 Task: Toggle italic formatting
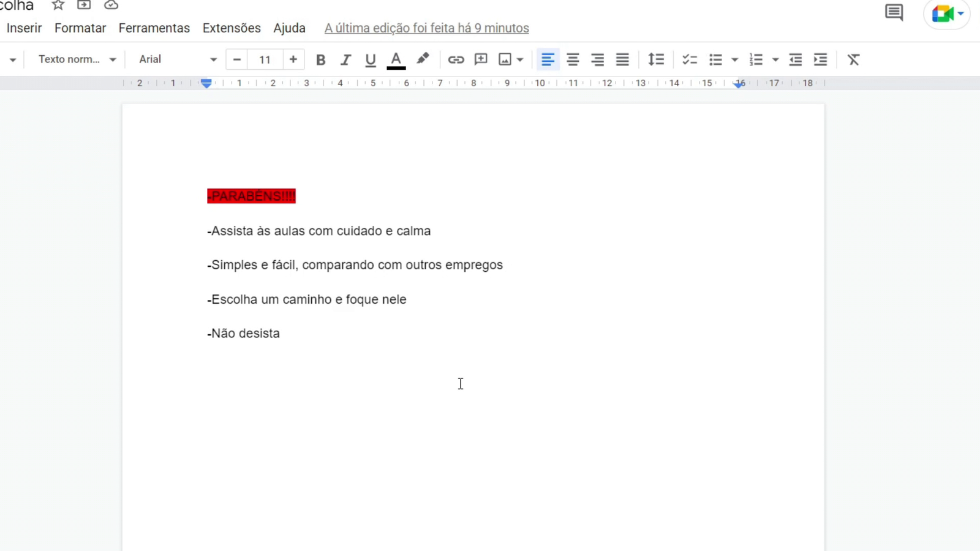click(x=345, y=59)
